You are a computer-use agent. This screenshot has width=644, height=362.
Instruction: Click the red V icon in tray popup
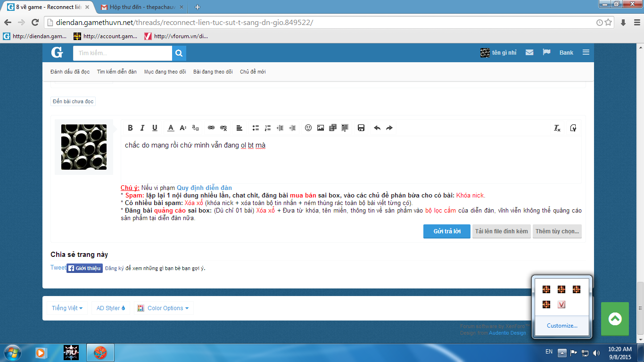coord(561,305)
